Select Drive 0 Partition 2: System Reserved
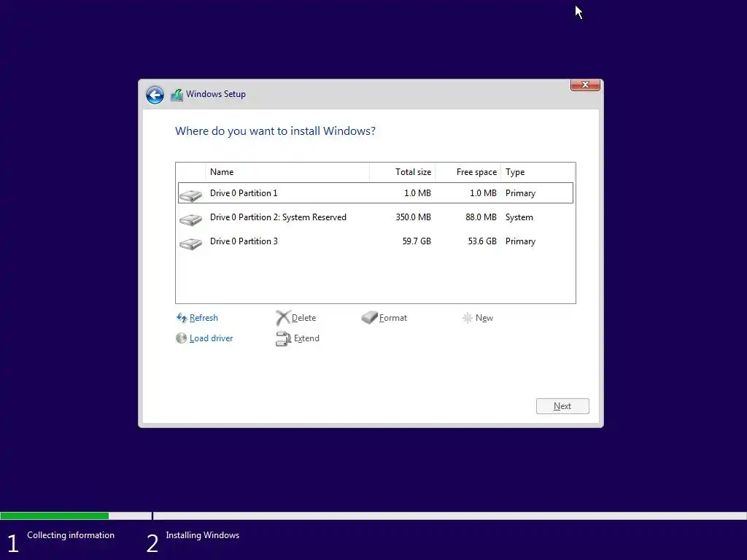Screen dimensions: 747x560 click(x=376, y=217)
